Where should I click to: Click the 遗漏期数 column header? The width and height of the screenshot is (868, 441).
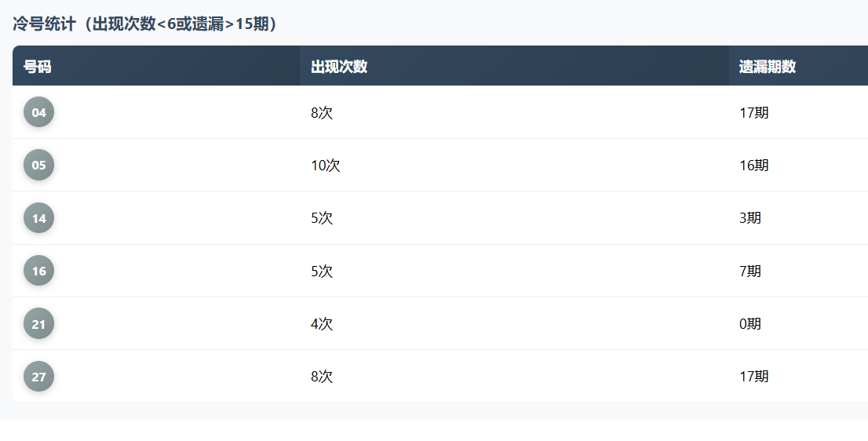767,67
